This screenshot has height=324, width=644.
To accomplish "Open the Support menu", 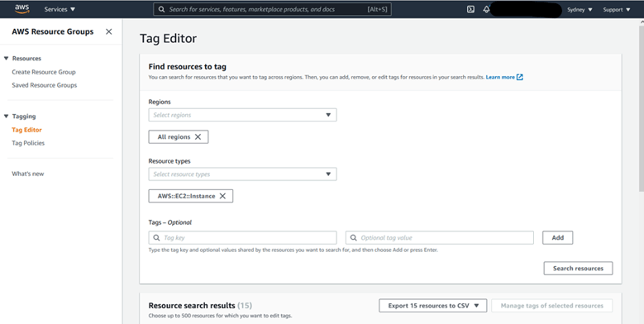I will 617,9.
